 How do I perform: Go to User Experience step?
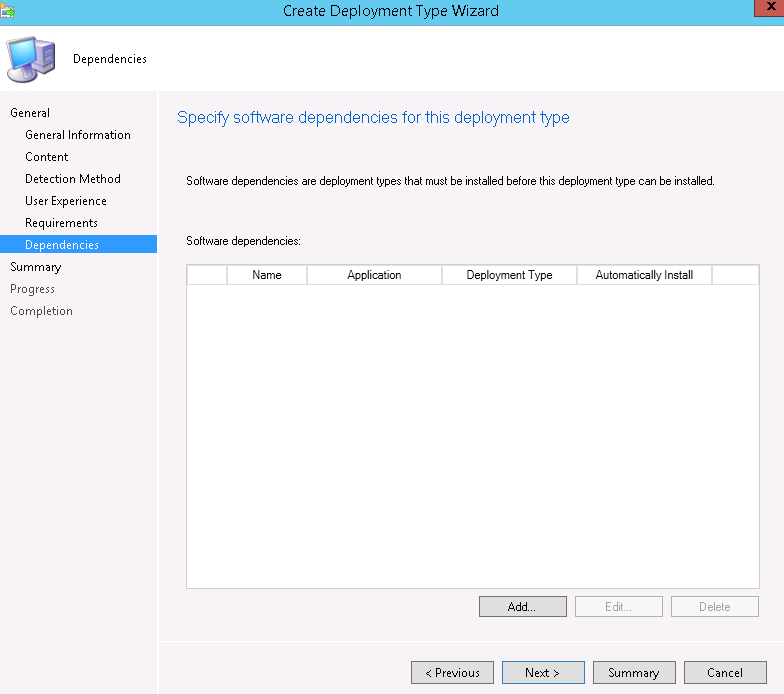[x=66, y=201]
